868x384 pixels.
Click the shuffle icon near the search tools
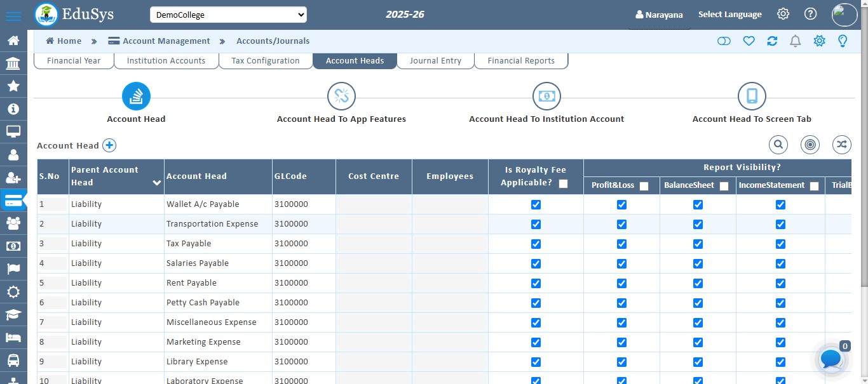click(841, 145)
